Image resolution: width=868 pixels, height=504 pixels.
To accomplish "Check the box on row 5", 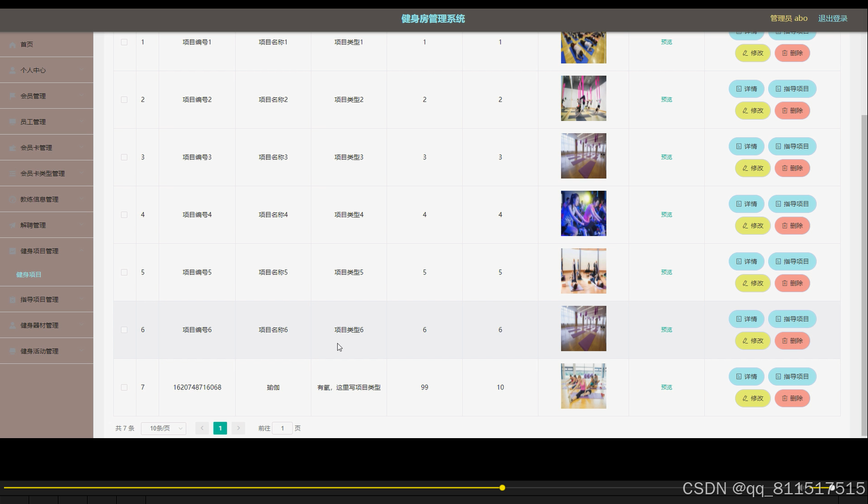I will click(124, 272).
